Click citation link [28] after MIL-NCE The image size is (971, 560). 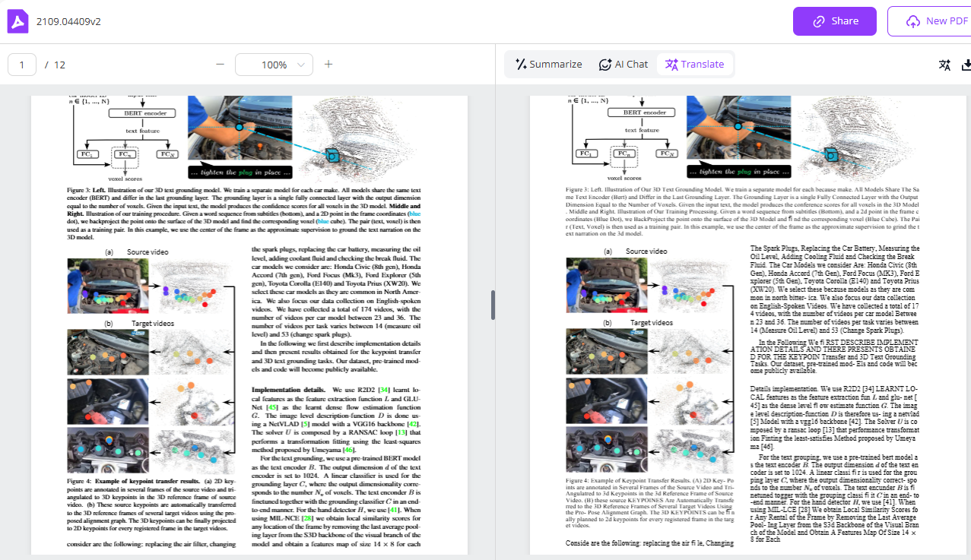(308, 519)
